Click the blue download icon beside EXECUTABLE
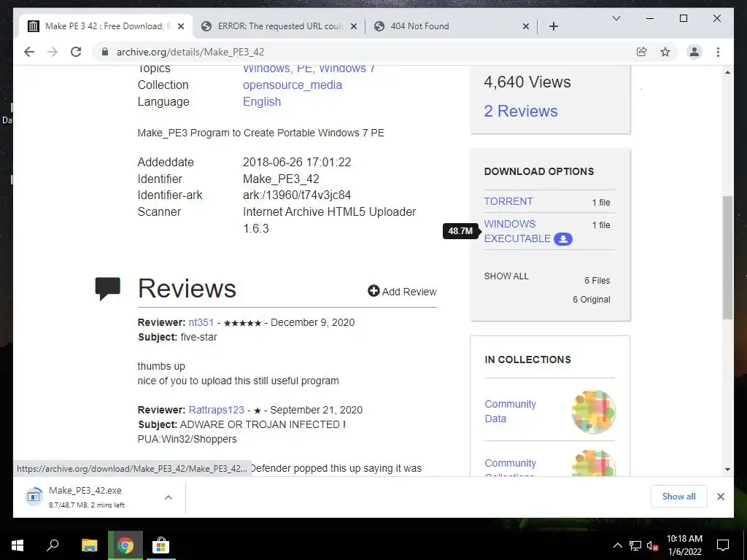 (562, 239)
